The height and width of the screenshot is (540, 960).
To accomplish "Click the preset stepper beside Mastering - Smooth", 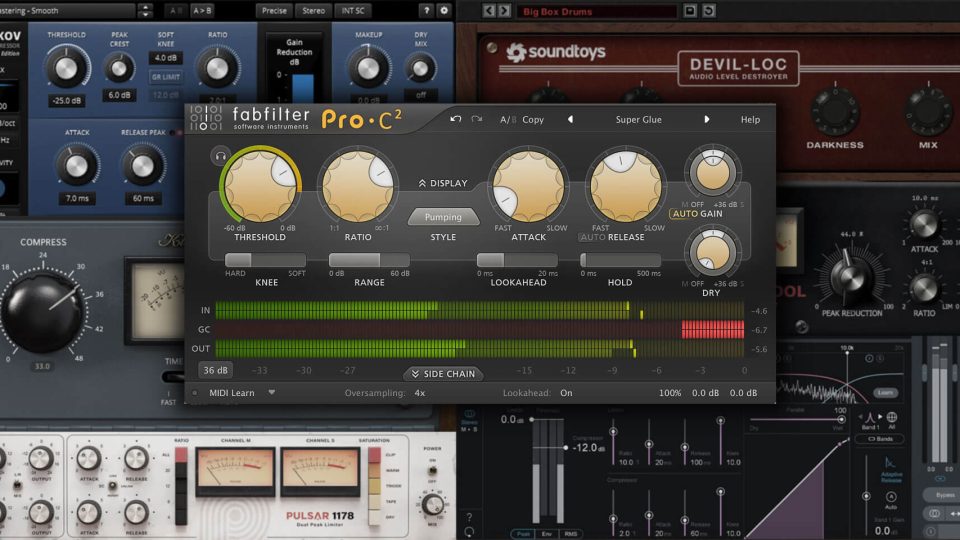I will click(x=145, y=10).
